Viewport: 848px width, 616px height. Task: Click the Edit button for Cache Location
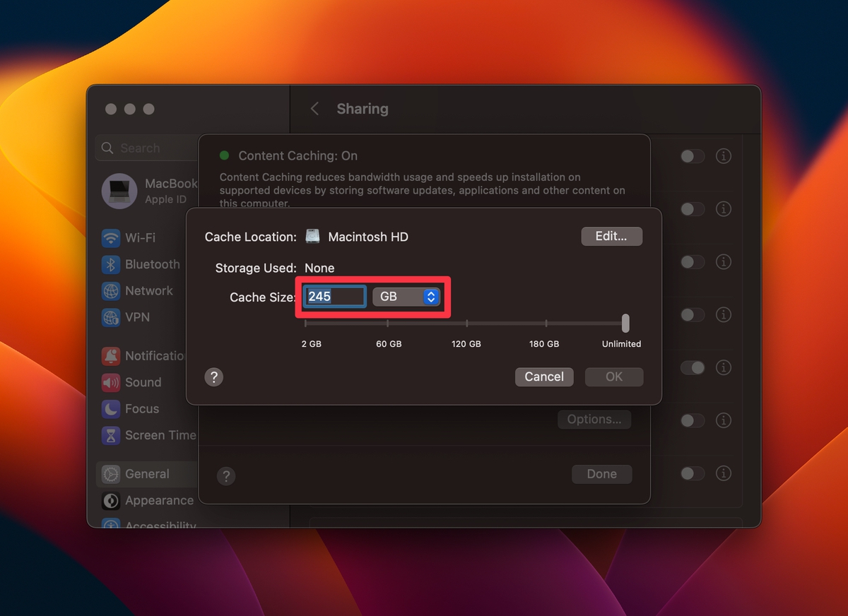[x=611, y=236]
